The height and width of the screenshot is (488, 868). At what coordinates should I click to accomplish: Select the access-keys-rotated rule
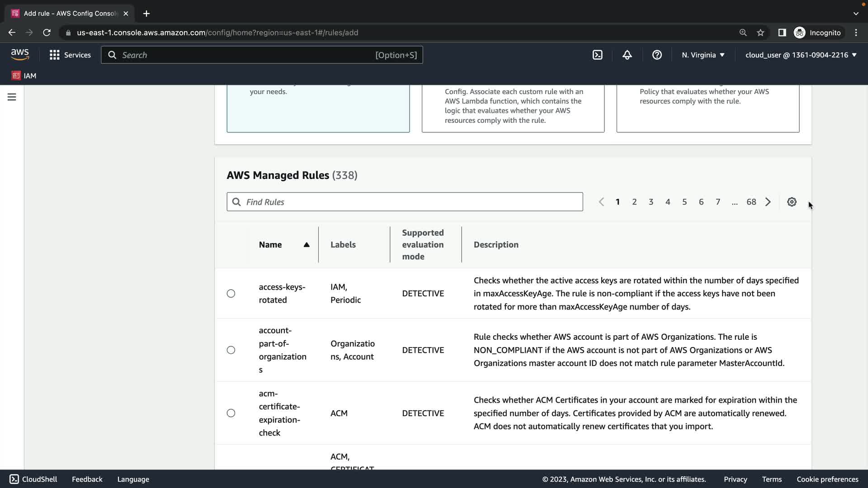pyautogui.click(x=231, y=294)
